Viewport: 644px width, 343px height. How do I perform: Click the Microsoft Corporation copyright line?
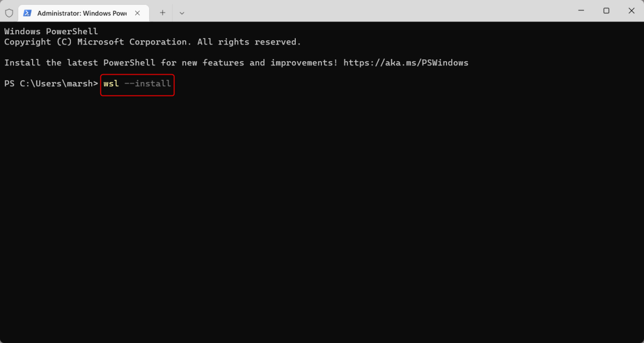(x=152, y=42)
